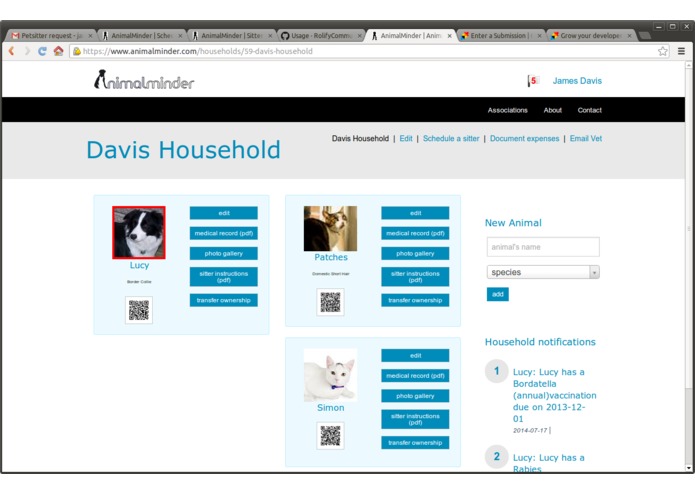Bookmark page with the star icon
The width and height of the screenshot is (695, 494).
(x=663, y=51)
